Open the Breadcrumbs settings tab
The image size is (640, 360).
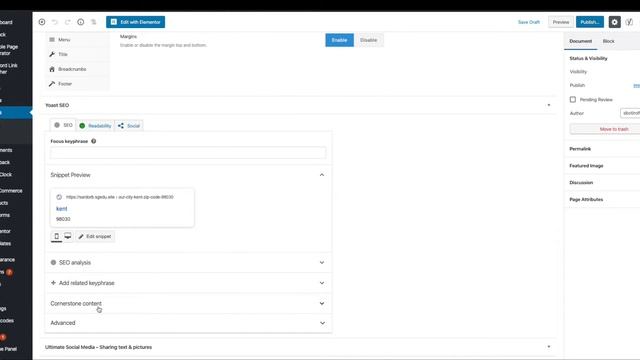pyautogui.click(x=77, y=69)
